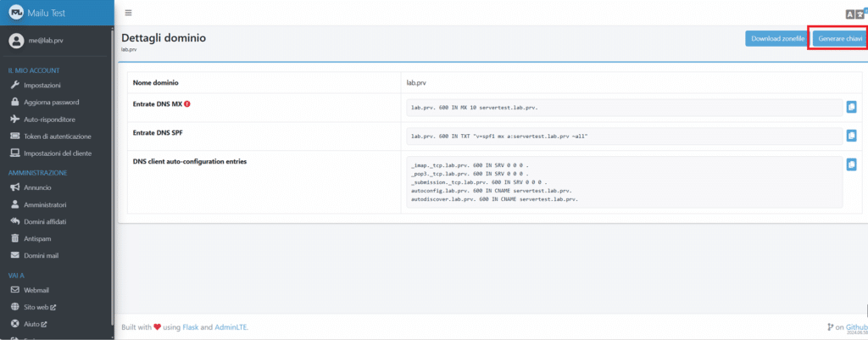Copy the DNS MX entry

click(x=851, y=107)
